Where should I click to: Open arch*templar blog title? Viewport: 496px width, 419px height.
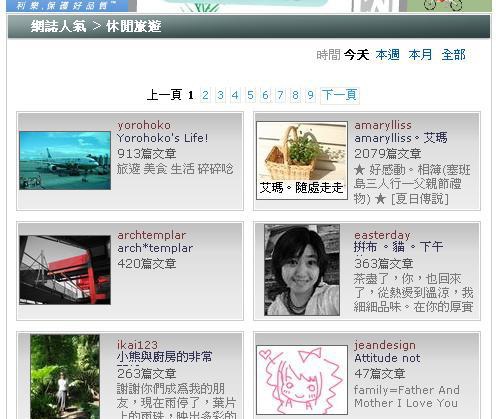coord(155,248)
